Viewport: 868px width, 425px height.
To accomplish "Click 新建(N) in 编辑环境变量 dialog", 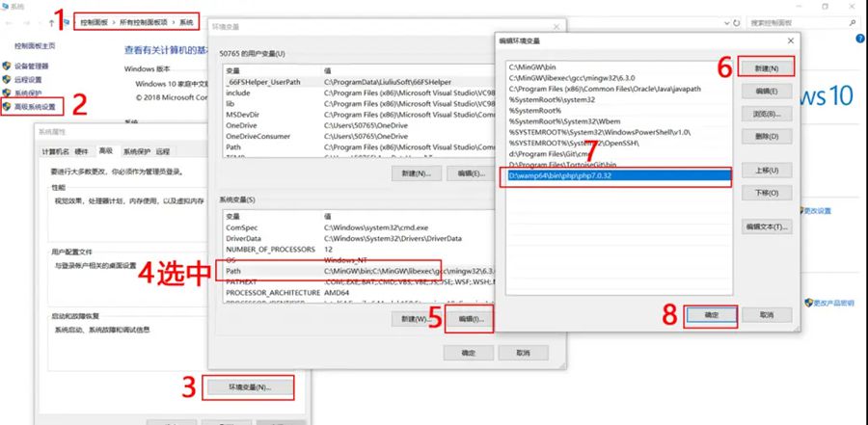I will pos(767,68).
